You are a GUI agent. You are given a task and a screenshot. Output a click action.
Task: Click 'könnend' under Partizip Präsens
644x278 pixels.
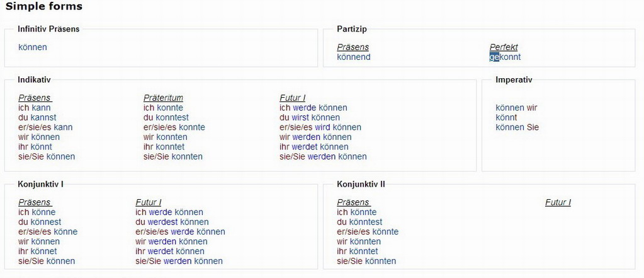[x=354, y=57]
